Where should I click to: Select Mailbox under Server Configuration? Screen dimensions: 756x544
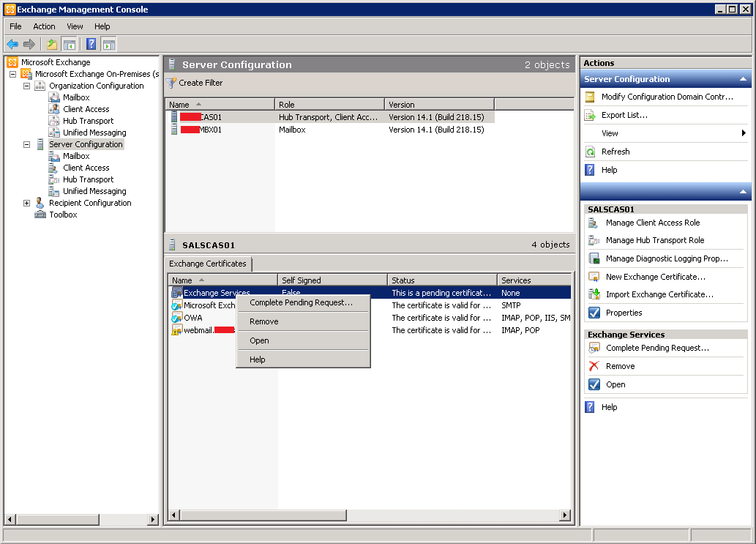point(76,156)
